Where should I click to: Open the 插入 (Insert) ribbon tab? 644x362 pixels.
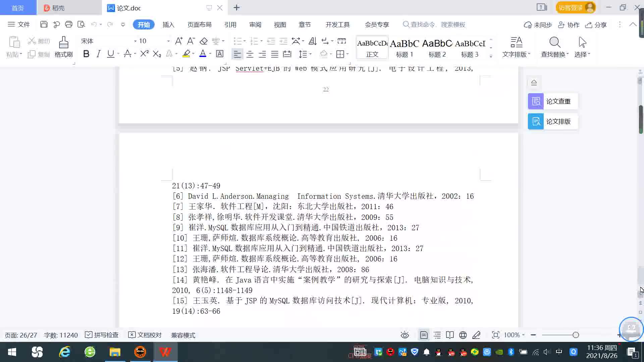168,25
